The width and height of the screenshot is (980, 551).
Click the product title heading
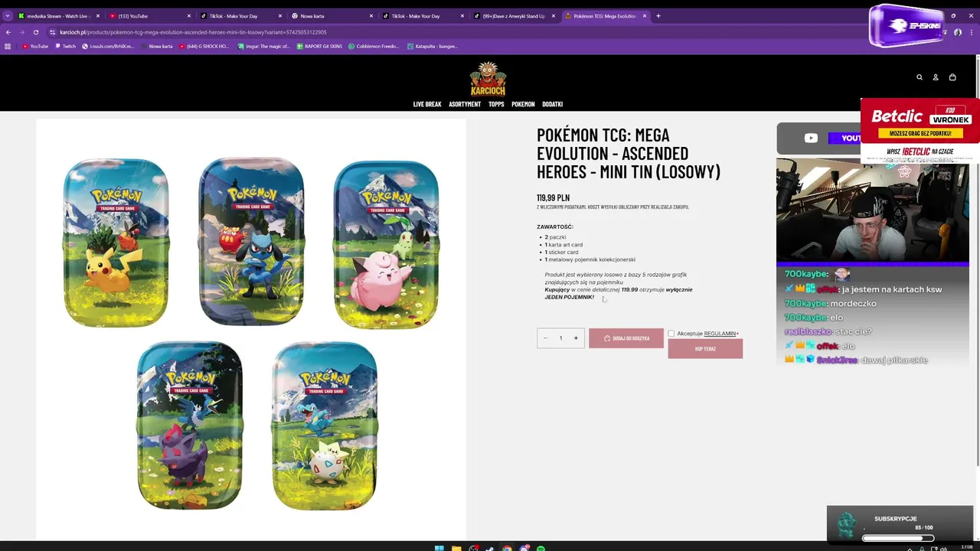629,153
